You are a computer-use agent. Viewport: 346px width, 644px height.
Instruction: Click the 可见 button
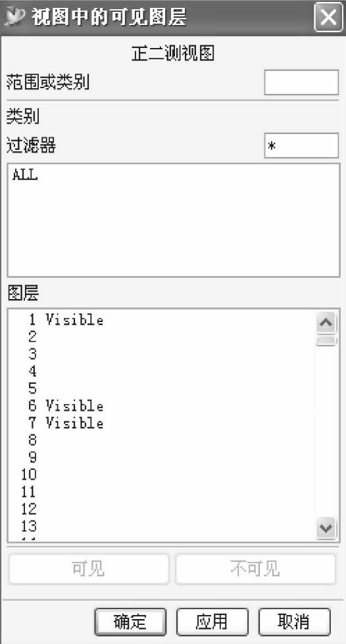[89, 569]
